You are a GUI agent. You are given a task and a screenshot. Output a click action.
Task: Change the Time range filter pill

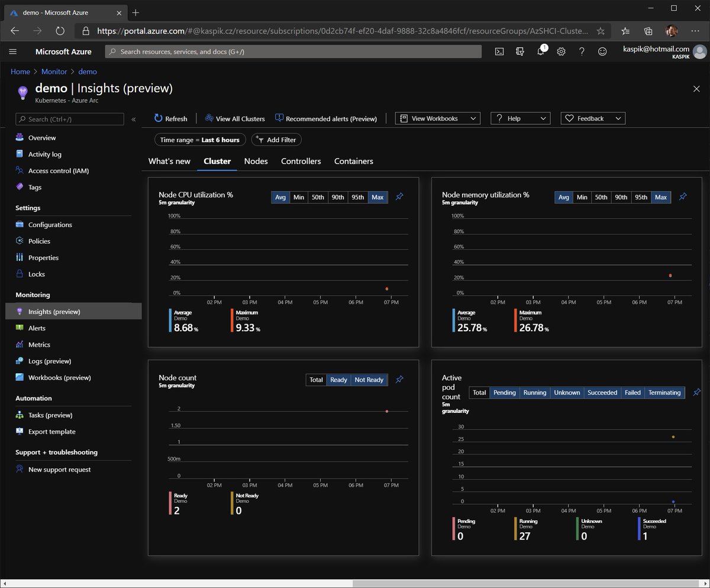[199, 140]
